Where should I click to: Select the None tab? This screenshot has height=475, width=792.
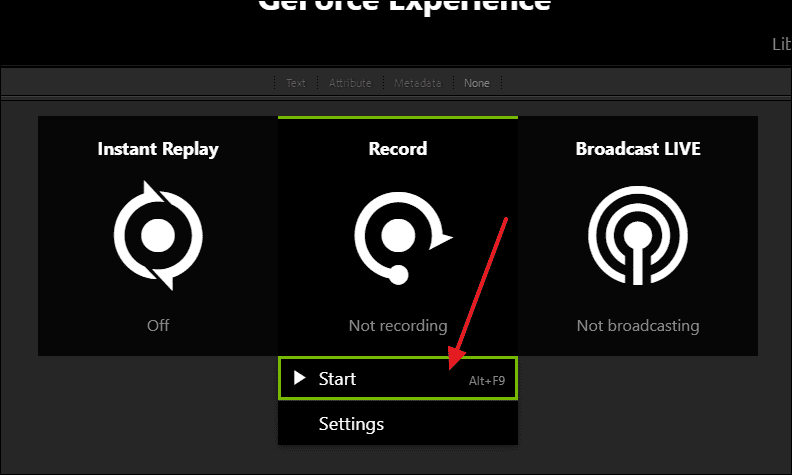coord(477,83)
